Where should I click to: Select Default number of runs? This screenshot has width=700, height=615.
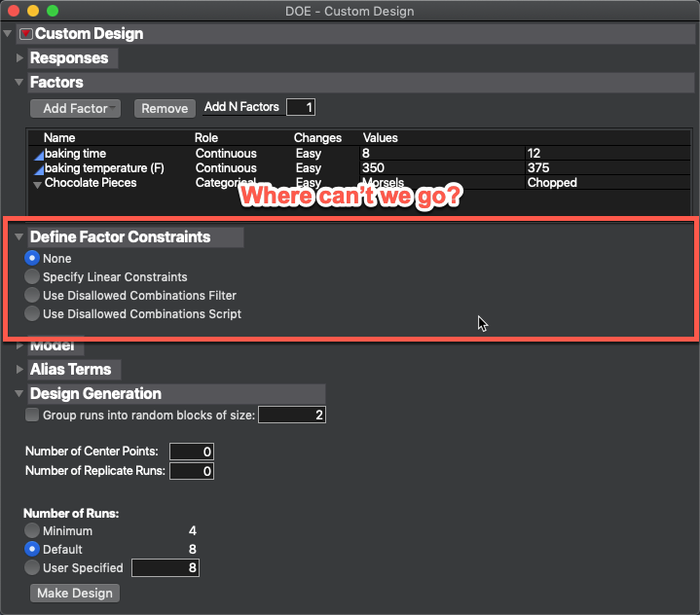32,549
